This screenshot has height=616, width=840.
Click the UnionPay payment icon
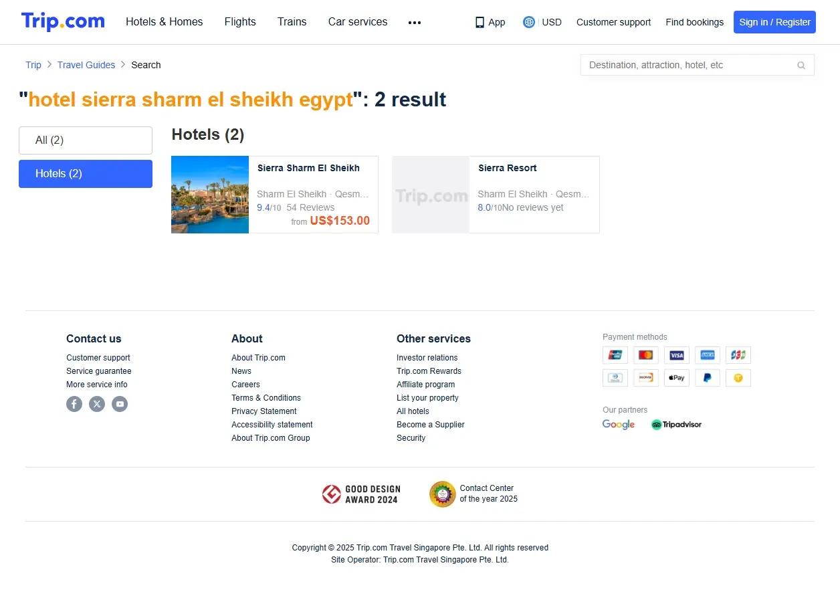[615, 355]
